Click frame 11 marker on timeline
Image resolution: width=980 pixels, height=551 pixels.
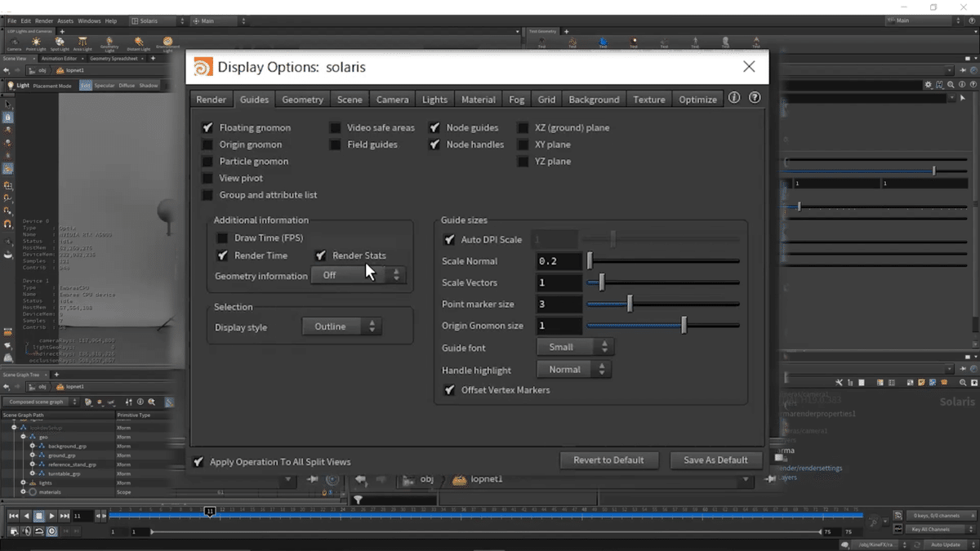click(210, 511)
